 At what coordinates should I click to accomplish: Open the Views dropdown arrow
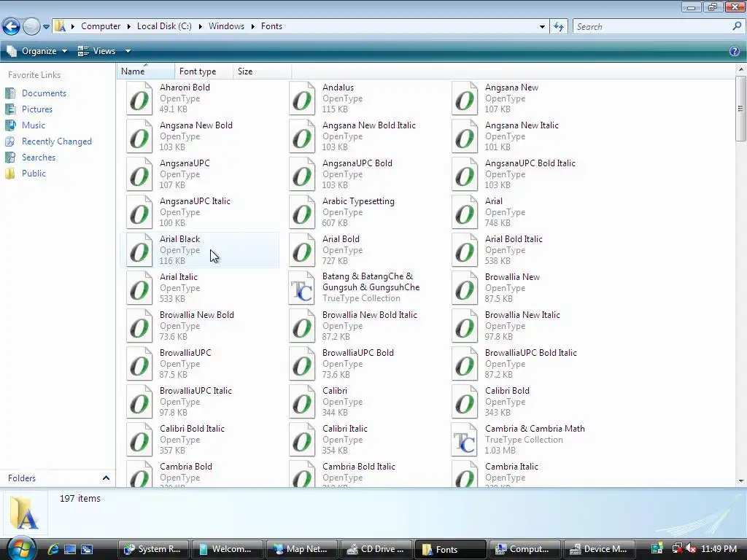[x=128, y=51]
